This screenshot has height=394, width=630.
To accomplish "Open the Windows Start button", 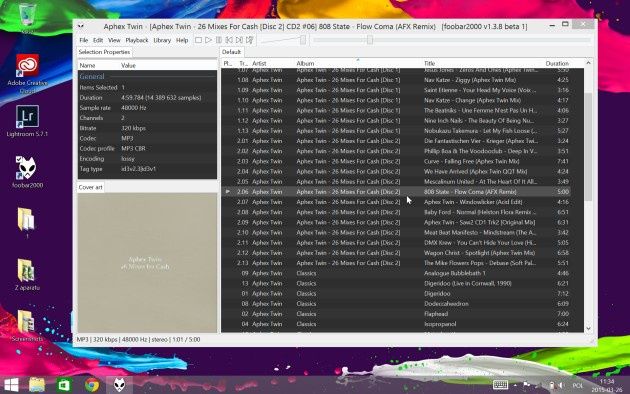I will tap(11, 385).
